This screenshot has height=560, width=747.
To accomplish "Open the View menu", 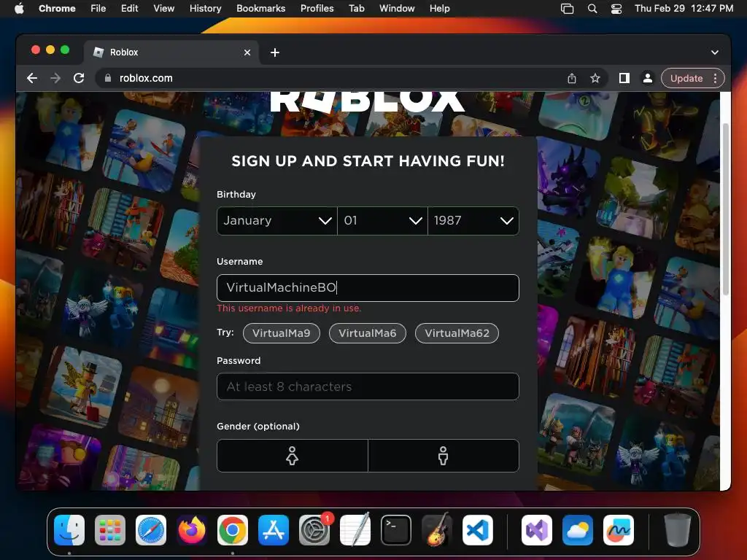I will tap(164, 8).
